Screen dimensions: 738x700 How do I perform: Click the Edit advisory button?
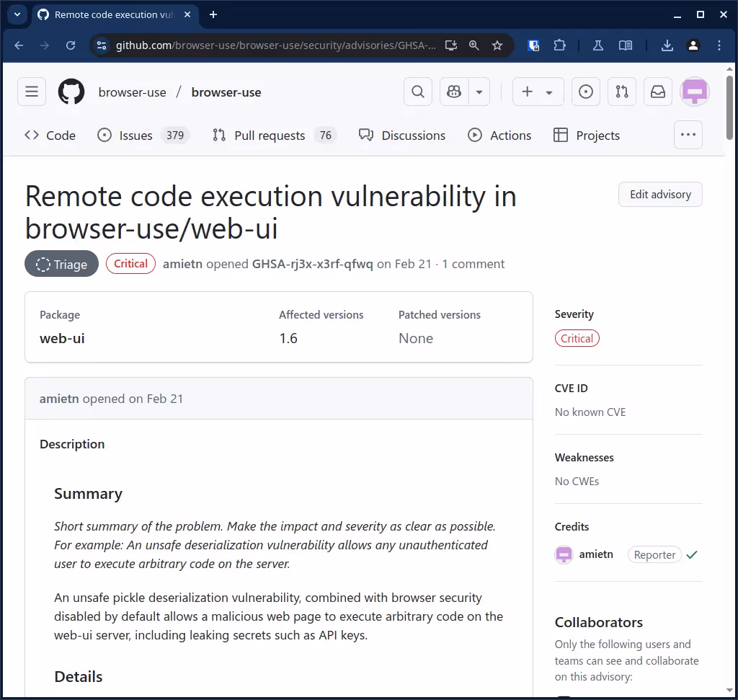point(660,195)
